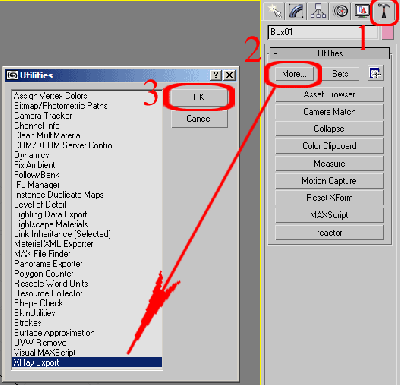Viewport: 400px width, 385px height.
Task: Select Camera Tracker in utilities list
Action: 87,116
